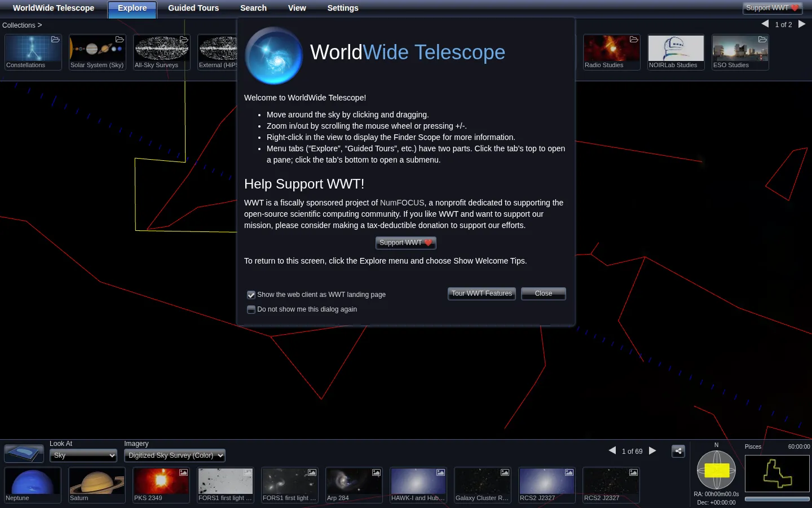Click the Pisces constellation overview box

pos(777,474)
